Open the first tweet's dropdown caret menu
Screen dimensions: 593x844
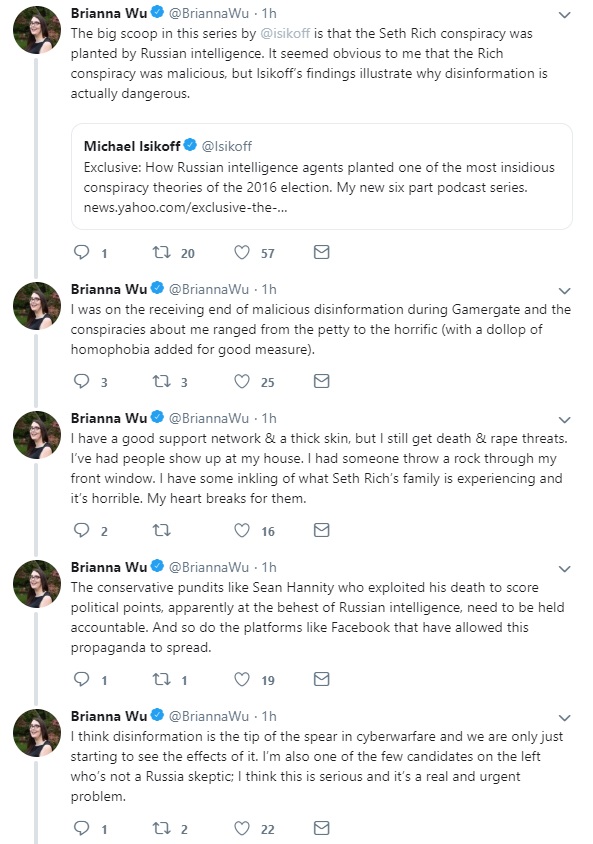pos(564,15)
